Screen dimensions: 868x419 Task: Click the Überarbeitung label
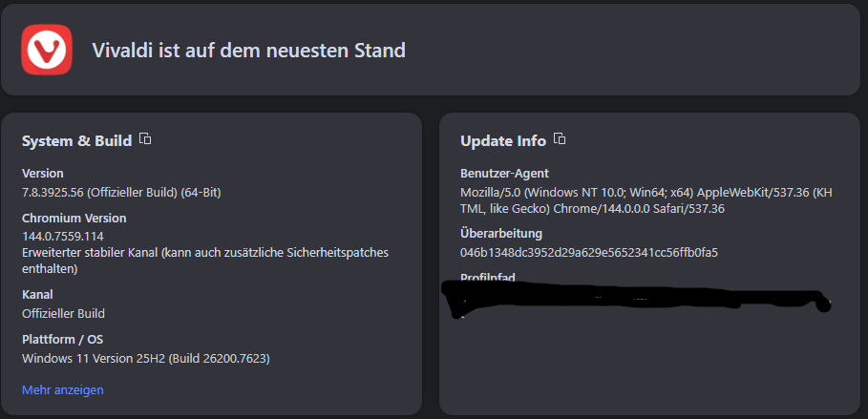pos(501,233)
